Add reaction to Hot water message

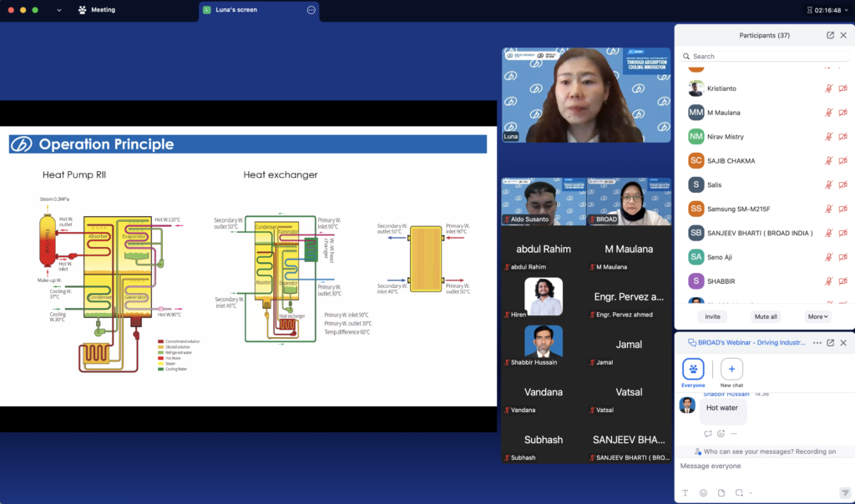(x=721, y=434)
